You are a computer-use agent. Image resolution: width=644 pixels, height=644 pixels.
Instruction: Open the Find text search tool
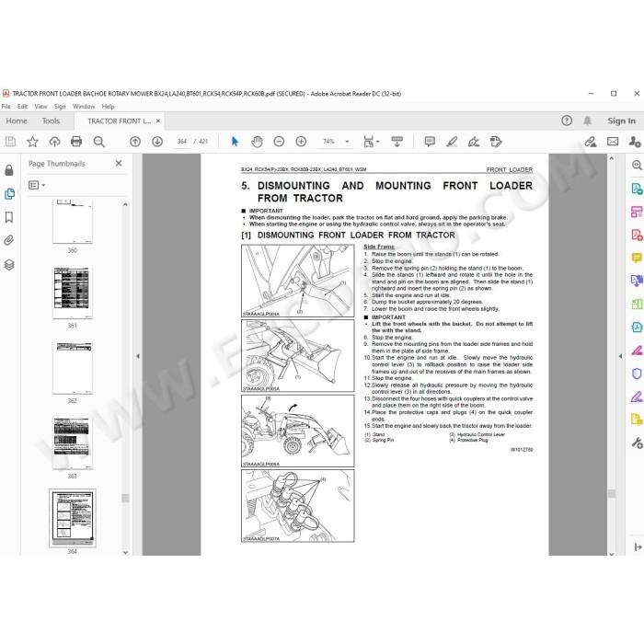(x=99, y=142)
